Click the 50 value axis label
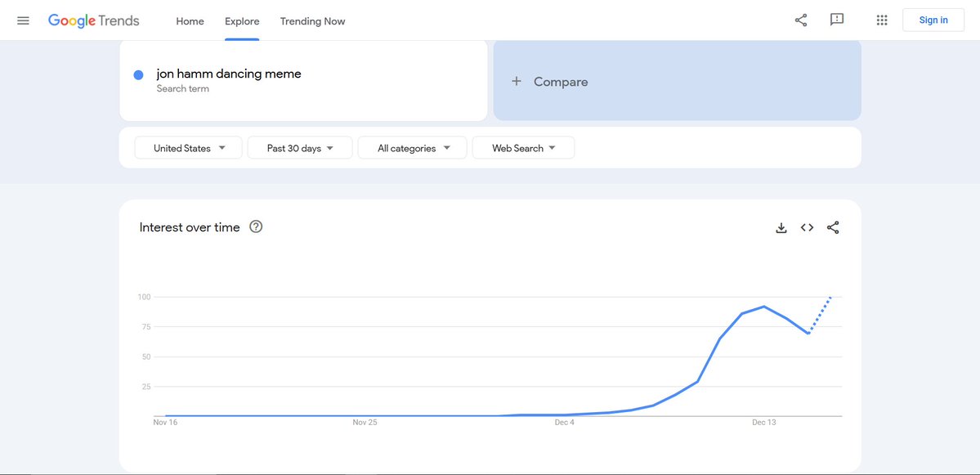980x475 pixels. coord(146,357)
